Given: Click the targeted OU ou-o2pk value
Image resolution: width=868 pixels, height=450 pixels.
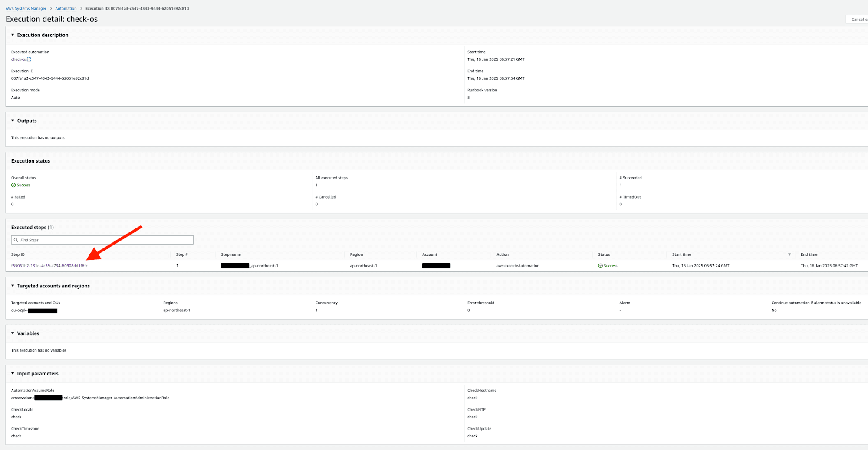Looking at the screenshot, I should [34, 310].
